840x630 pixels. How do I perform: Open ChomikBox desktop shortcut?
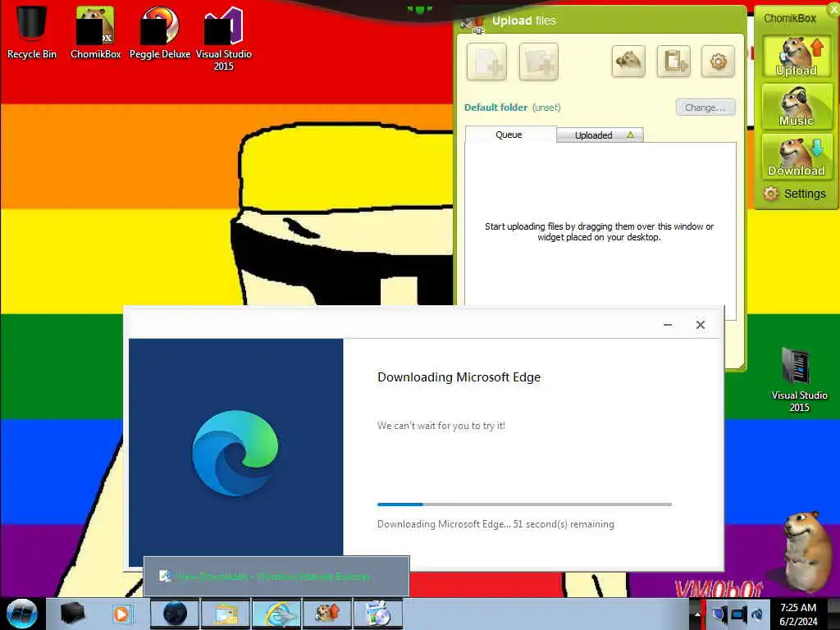click(95, 32)
